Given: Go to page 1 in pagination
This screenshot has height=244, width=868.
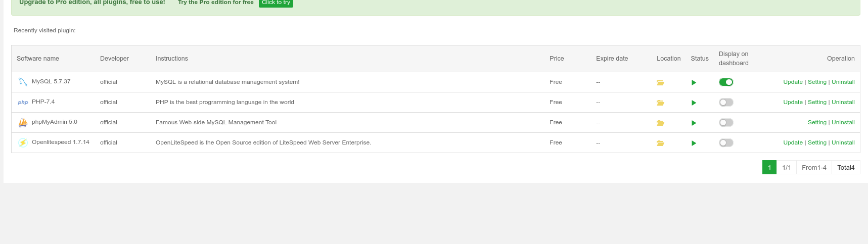Looking at the screenshot, I should pos(769,167).
